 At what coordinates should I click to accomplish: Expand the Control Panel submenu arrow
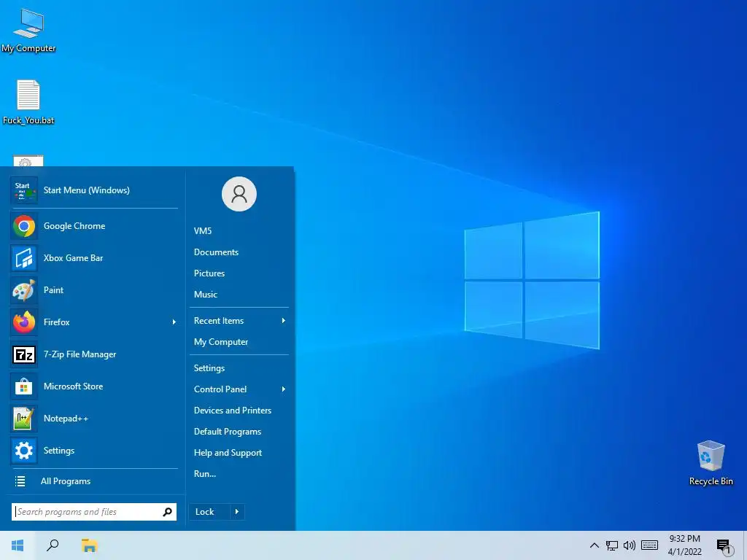[x=284, y=389]
